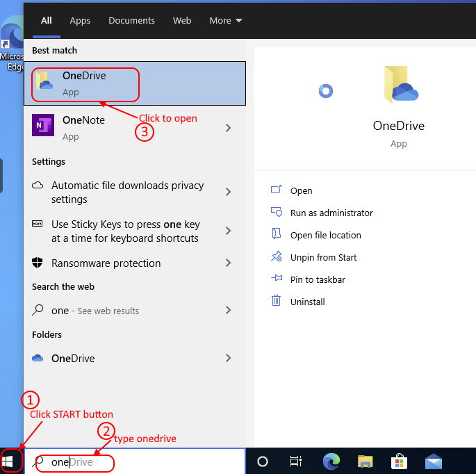This screenshot has width=476, height=474.
Task: Choose Uninstall for OneDrive
Action: [308, 302]
